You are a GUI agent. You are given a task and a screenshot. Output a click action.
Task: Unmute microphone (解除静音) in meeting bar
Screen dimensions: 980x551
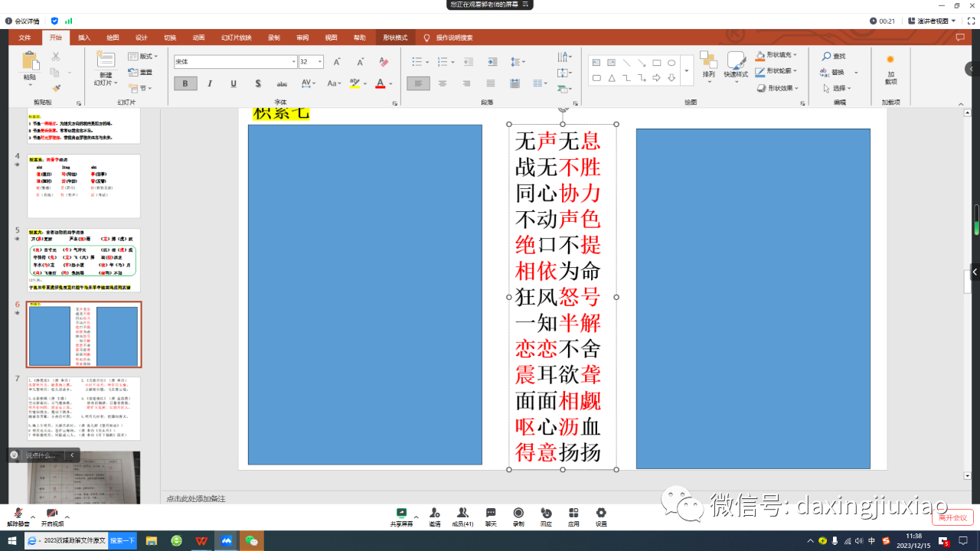17,517
